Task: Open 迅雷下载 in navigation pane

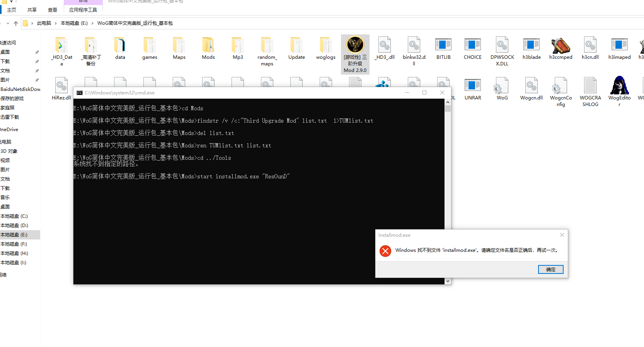Action: coord(10,117)
